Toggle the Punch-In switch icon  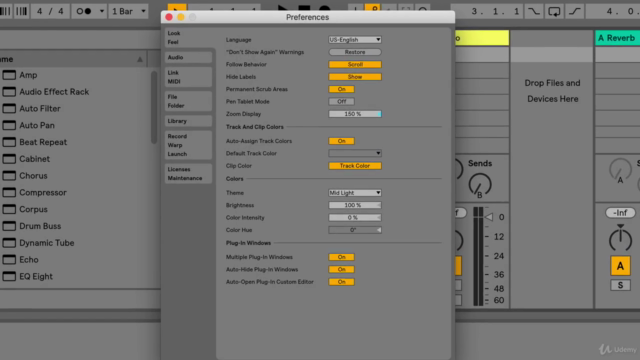[533, 11]
